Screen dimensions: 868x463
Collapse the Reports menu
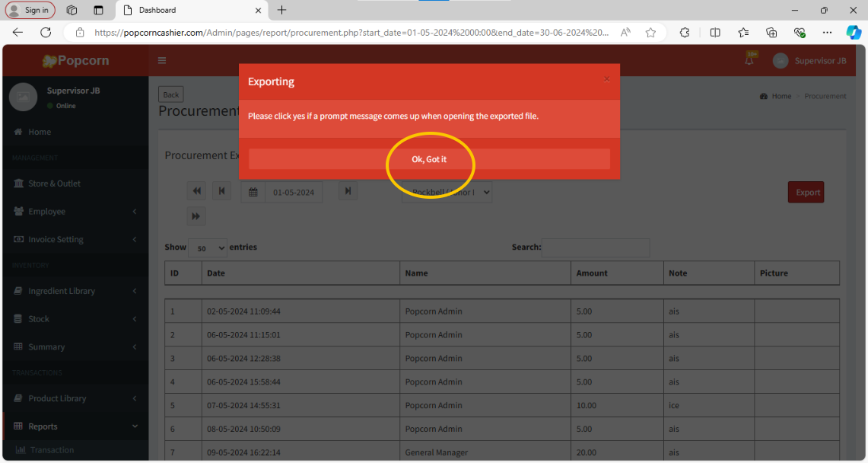(x=75, y=426)
